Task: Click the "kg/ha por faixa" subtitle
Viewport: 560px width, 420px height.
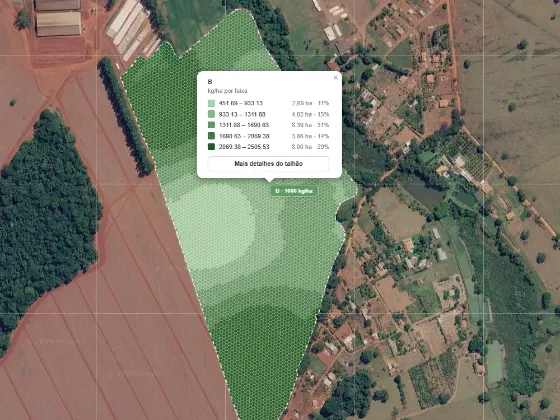Action: 228,91
